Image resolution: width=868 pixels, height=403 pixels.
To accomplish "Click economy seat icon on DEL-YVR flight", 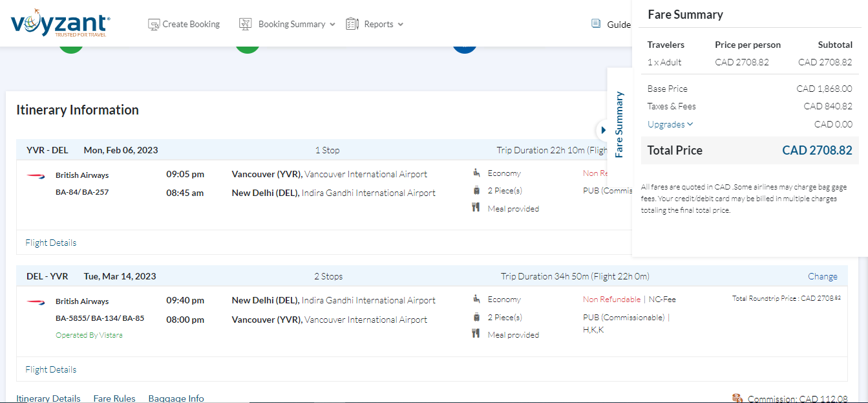I will (476, 299).
